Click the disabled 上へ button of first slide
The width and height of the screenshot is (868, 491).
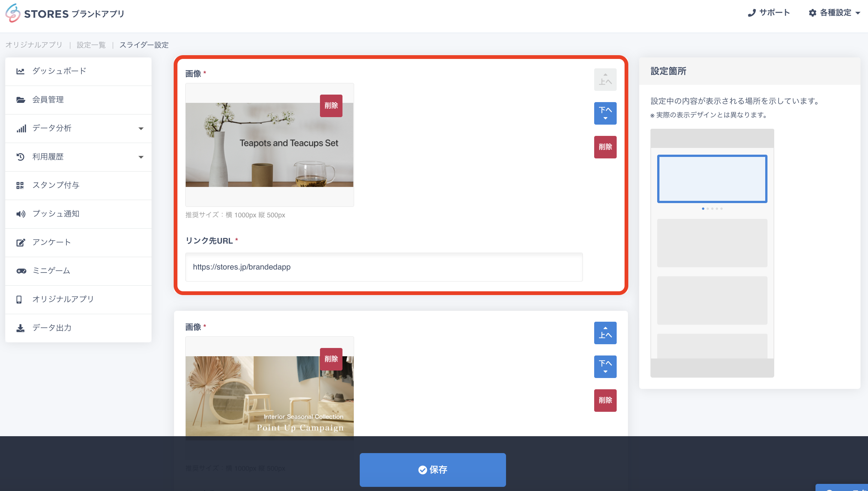point(605,80)
